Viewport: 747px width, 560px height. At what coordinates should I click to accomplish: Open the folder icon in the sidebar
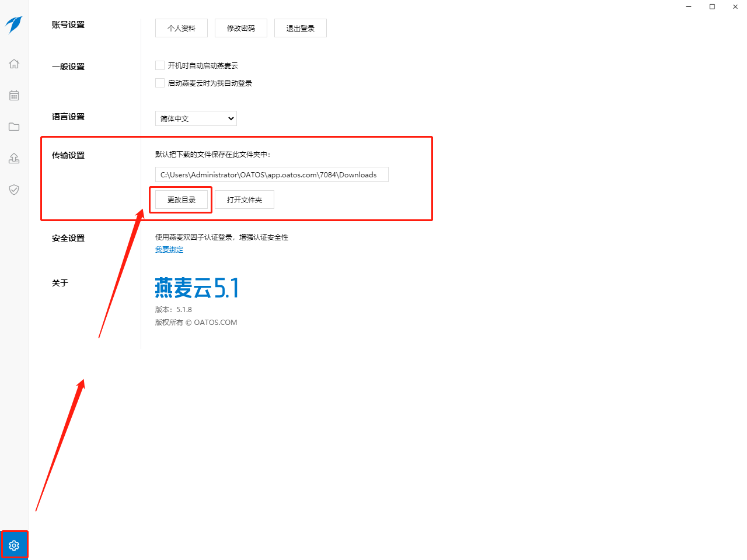14,127
